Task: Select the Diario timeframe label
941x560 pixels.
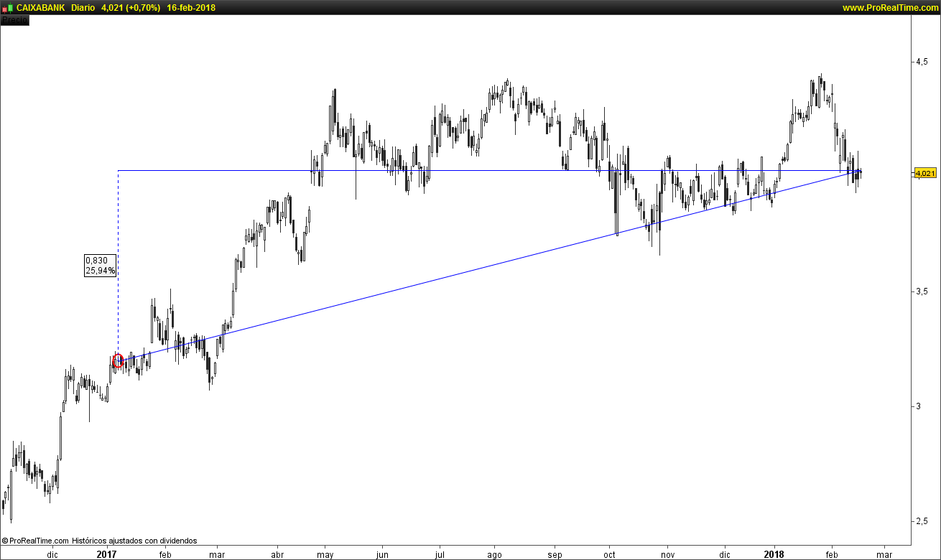Action: 84,8
